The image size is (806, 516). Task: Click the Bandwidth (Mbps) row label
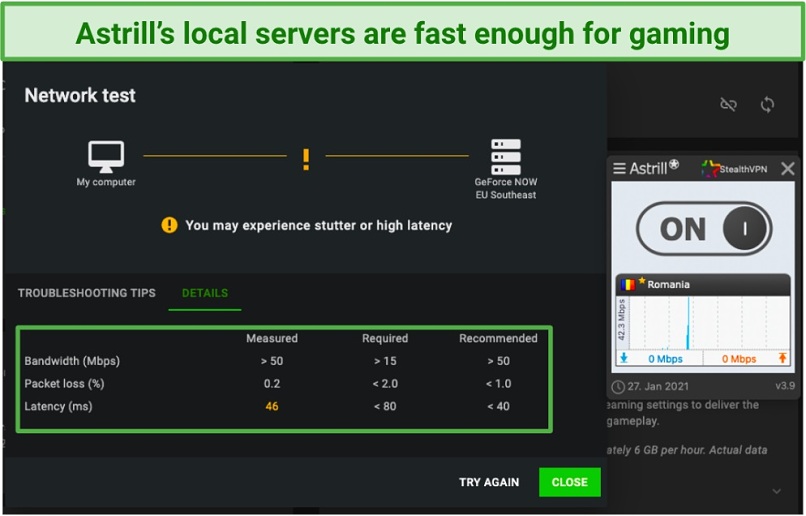coord(72,361)
